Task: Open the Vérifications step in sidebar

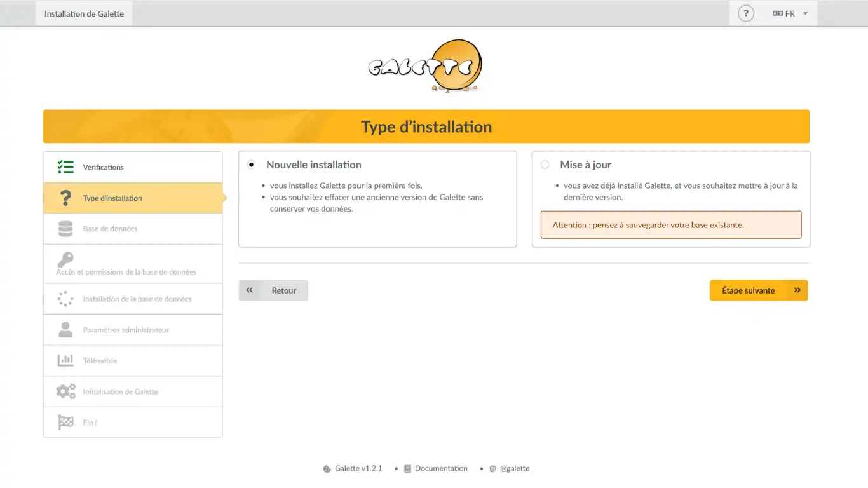Action: [133, 167]
